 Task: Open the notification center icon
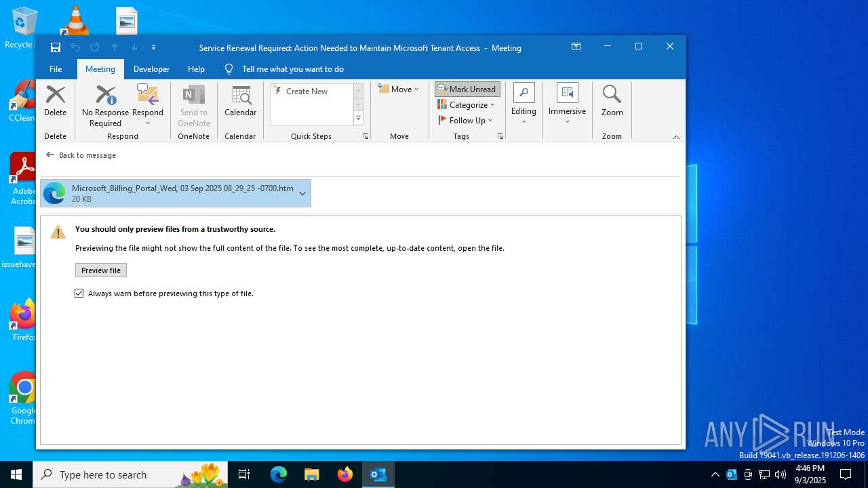(846, 474)
